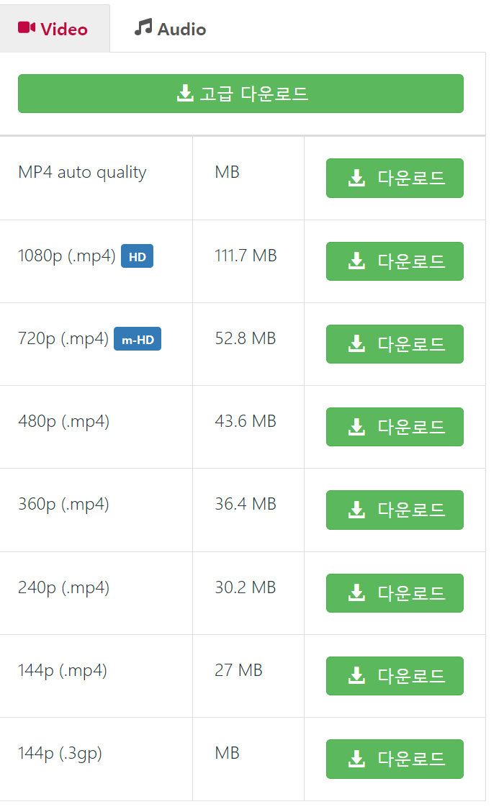The image size is (504, 812).
Task: Click the download icon for MP4 auto quality
Action: [356, 178]
